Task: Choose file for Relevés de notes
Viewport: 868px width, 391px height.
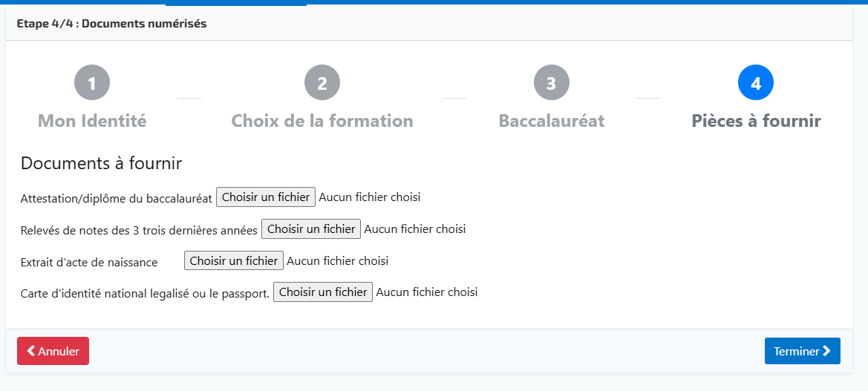Action: coord(311,229)
